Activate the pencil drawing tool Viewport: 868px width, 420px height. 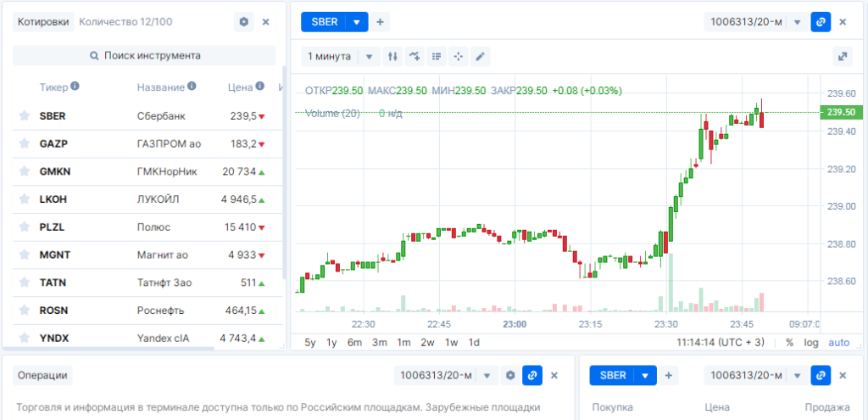[481, 57]
